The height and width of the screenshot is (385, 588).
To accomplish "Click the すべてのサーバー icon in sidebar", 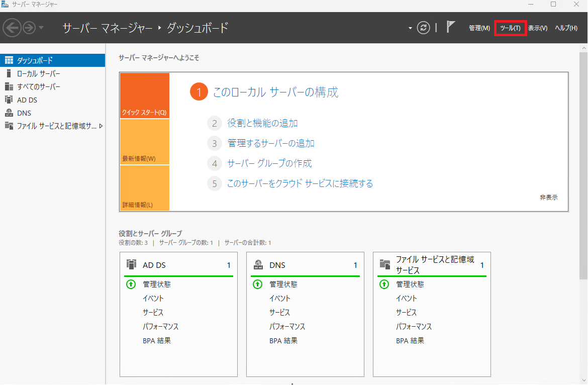I will click(9, 86).
